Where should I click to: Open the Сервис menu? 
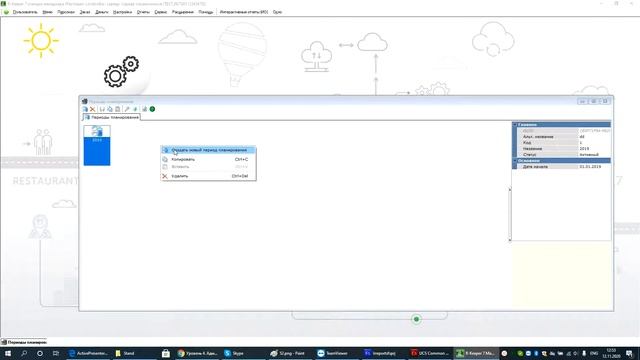[x=161, y=12]
